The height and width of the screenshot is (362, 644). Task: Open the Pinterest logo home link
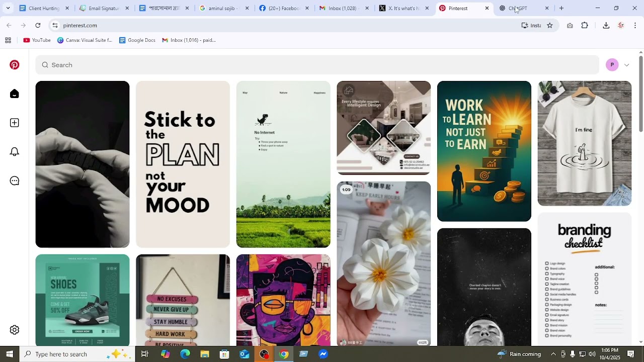(15, 65)
